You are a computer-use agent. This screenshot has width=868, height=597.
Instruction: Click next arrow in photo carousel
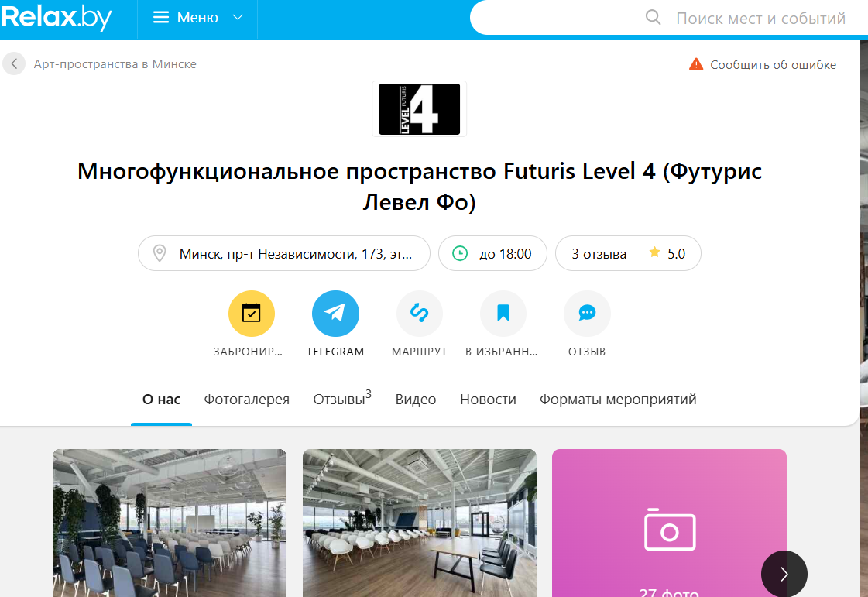point(784,574)
